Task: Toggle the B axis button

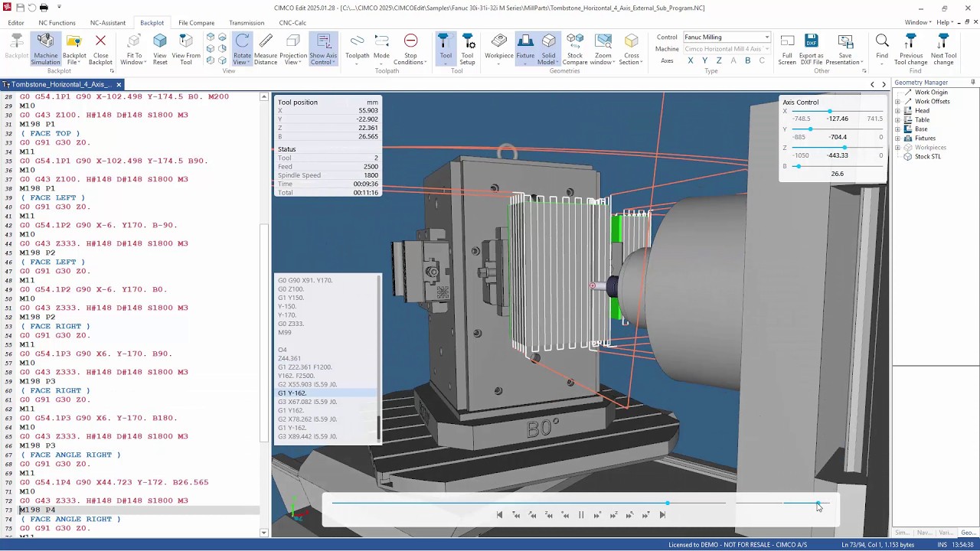Action: [748, 60]
